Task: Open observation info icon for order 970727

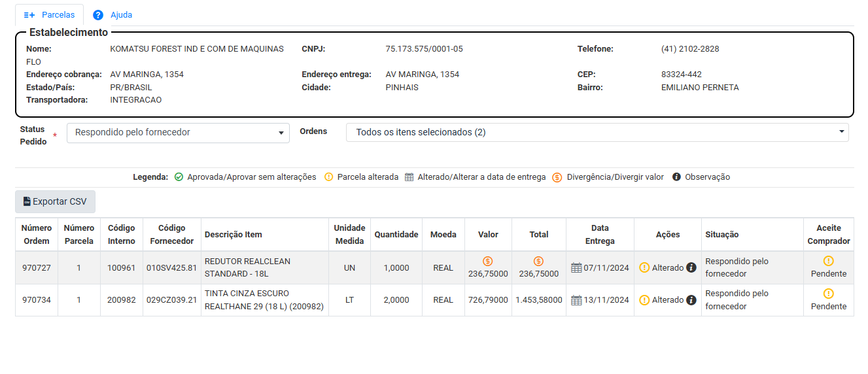Action: 691,267
